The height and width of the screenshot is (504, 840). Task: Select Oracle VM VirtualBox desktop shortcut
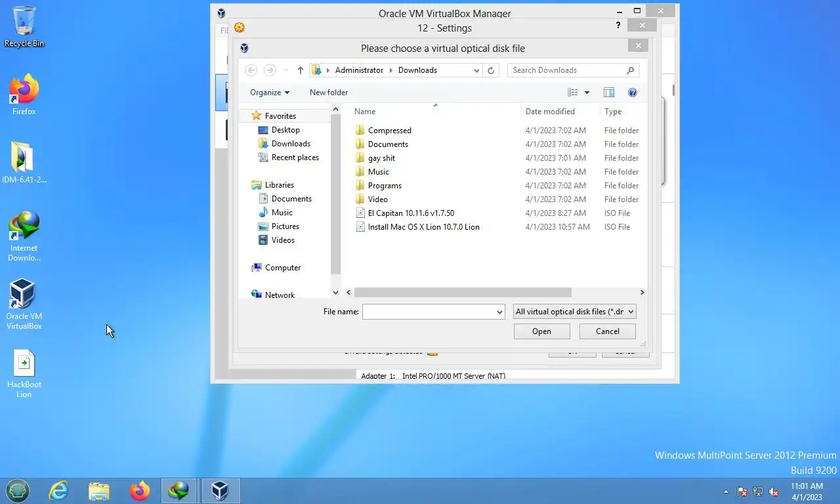point(24,304)
